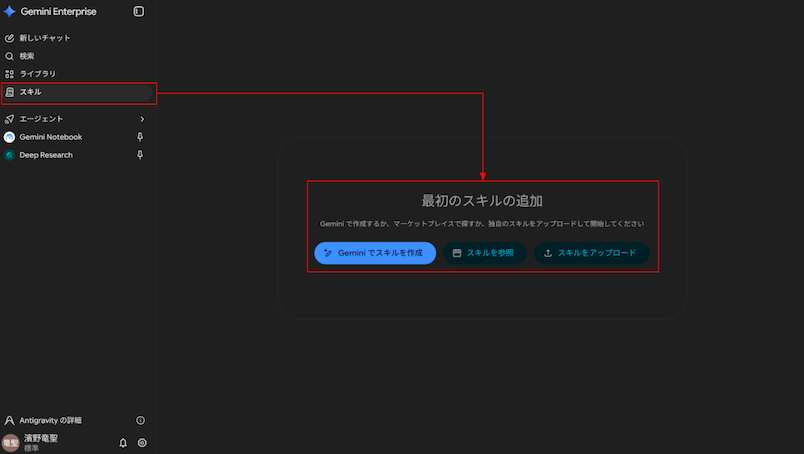Screen dimensions: 804x454
Task: Collapse the sidebar panel toggle icon
Action: click(138, 11)
